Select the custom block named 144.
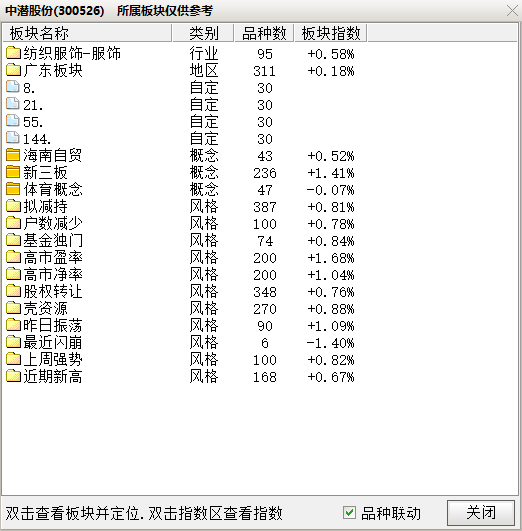 click(x=37, y=139)
